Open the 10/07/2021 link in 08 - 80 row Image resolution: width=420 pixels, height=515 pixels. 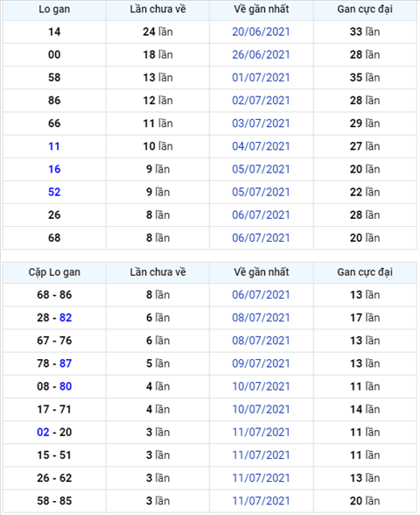click(261, 386)
